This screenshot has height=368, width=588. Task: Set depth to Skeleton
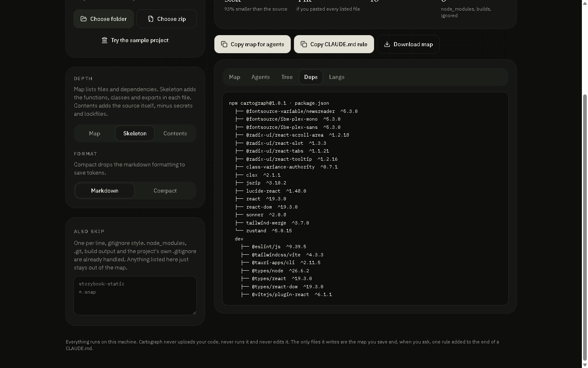pyautogui.click(x=135, y=133)
